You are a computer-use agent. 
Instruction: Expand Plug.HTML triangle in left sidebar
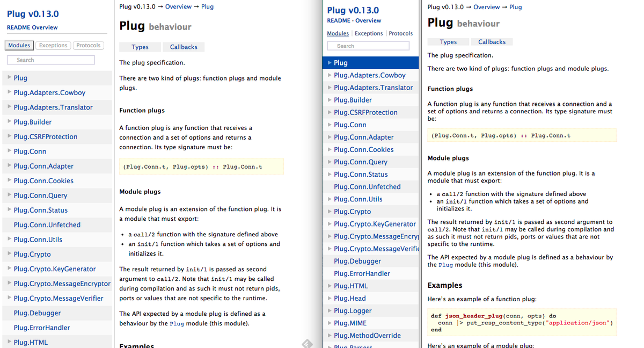click(x=10, y=342)
